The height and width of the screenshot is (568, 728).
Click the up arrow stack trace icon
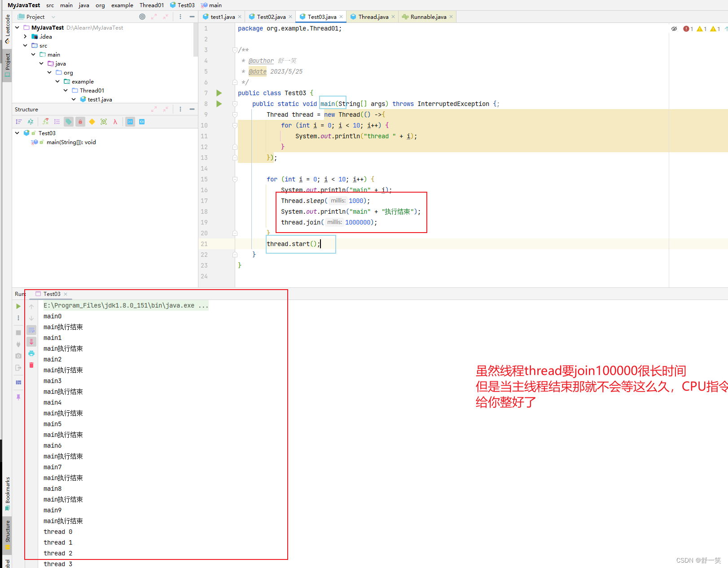31,306
